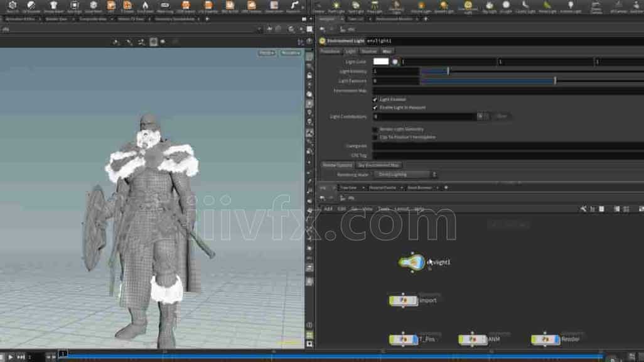This screenshot has width=644, height=362.
Task: Select the Caustic Light shelf tool
Action: (525, 6)
